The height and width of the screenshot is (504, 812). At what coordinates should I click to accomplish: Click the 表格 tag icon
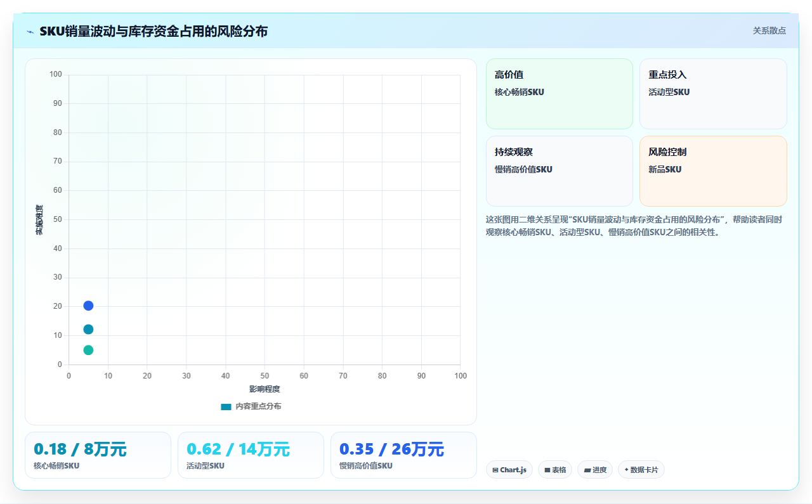coord(547,470)
